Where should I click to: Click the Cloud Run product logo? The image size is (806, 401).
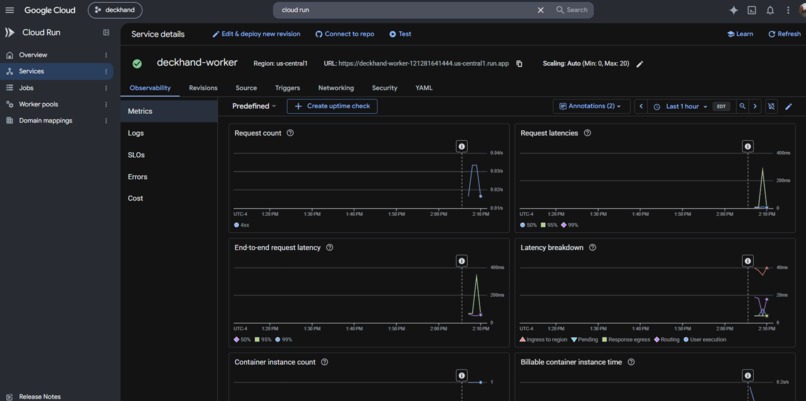point(10,32)
